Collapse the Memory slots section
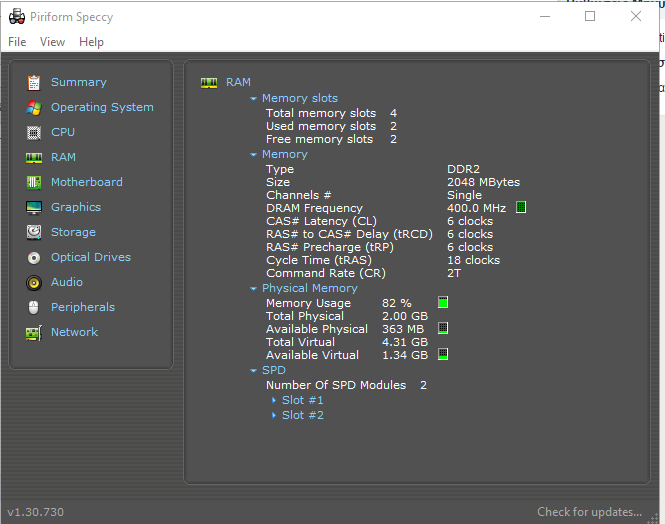 [x=253, y=99]
